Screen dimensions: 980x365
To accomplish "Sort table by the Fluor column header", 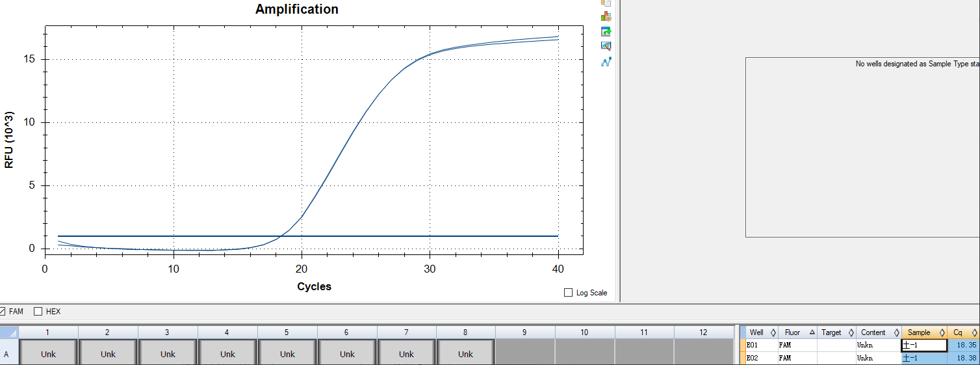I will pos(797,332).
